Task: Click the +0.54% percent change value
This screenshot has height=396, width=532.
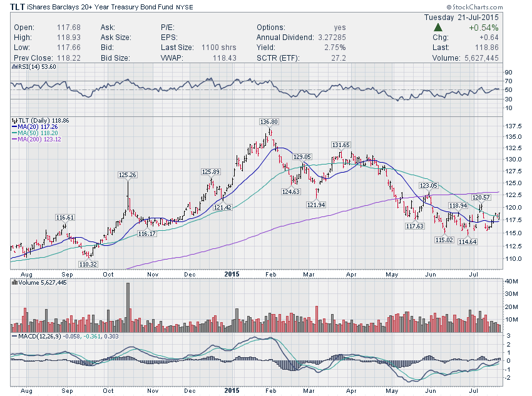Action: click(x=483, y=28)
